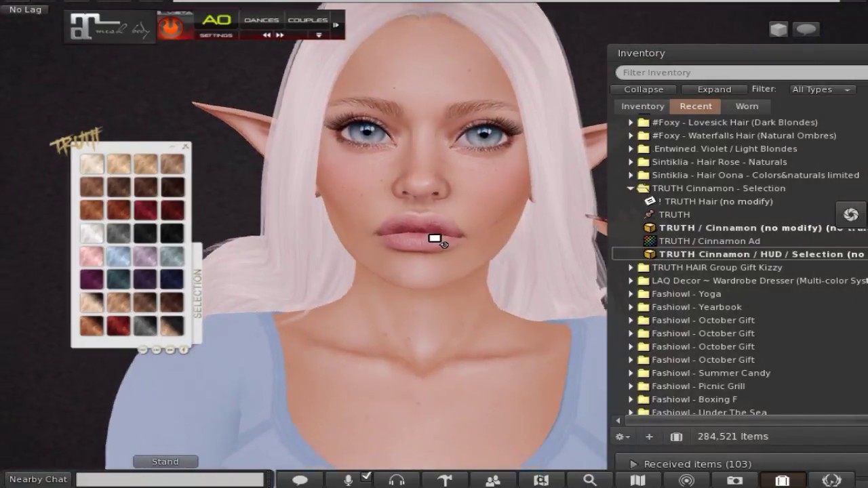Image resolution: width=868 pixels, height=488 pixels.
Task: Go to previous animation on AO HUD
Action: tap(267, 35)
